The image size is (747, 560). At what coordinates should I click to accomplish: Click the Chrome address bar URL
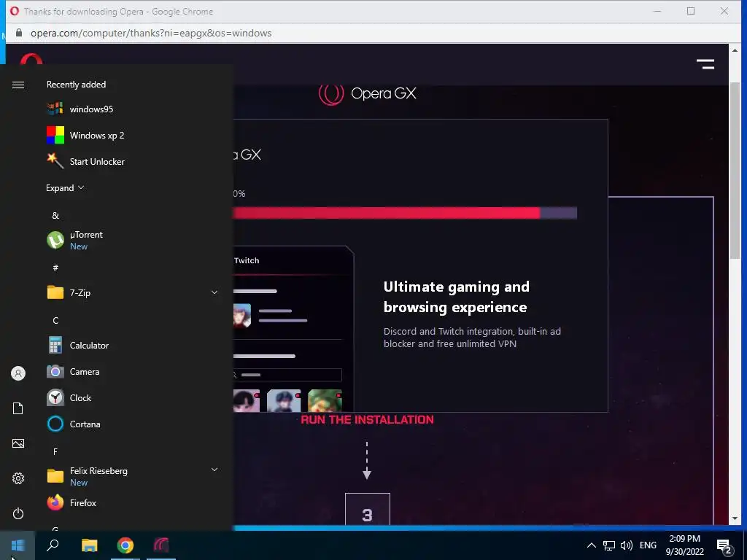(151, 33)
